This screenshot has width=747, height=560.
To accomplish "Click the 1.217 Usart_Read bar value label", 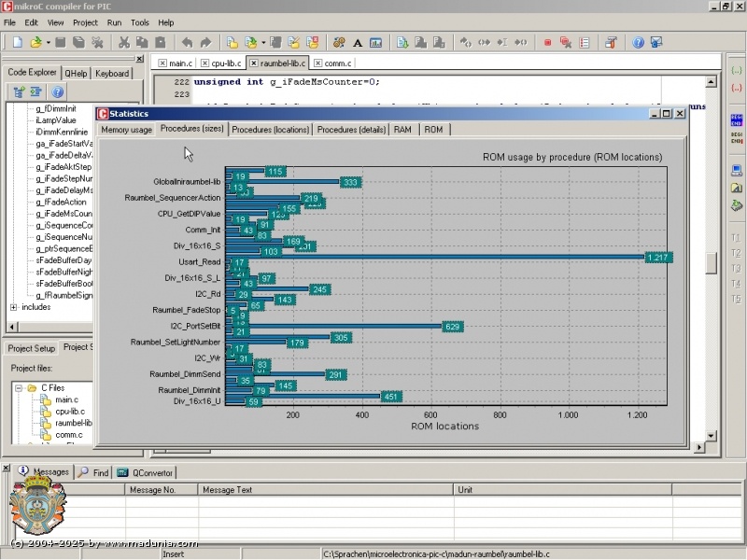I will 658,258.
